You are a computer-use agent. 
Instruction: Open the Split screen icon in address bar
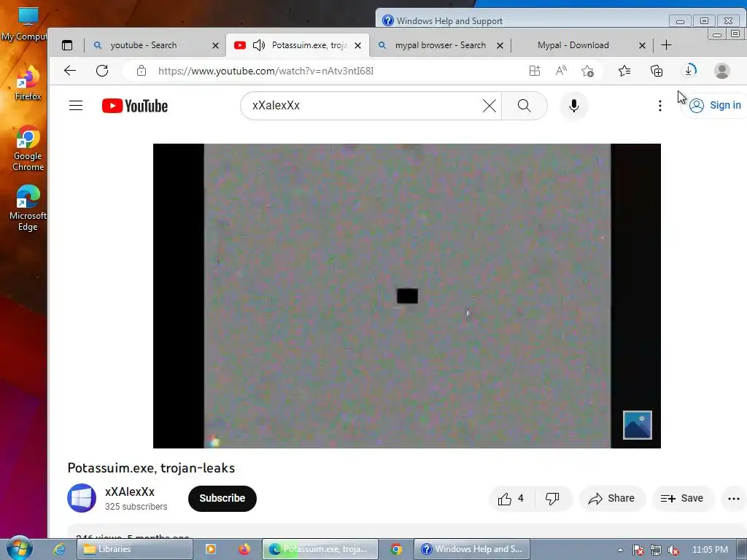(535, 71)
